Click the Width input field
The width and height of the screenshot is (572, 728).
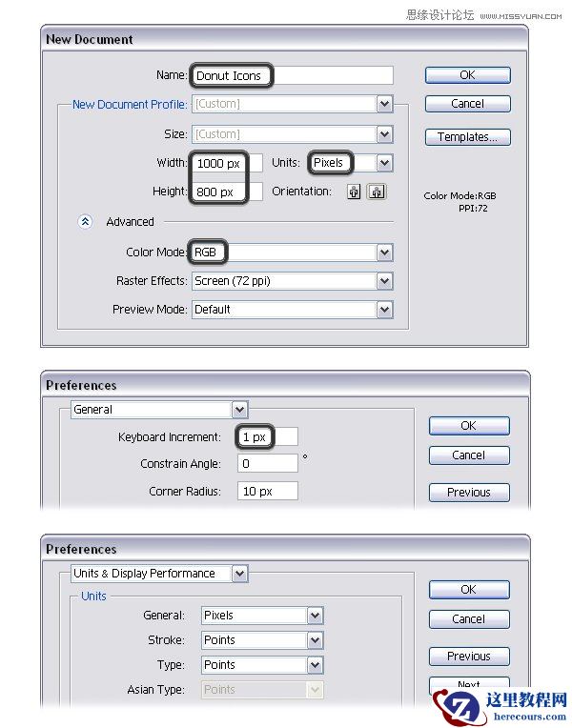tap(227, 164)
